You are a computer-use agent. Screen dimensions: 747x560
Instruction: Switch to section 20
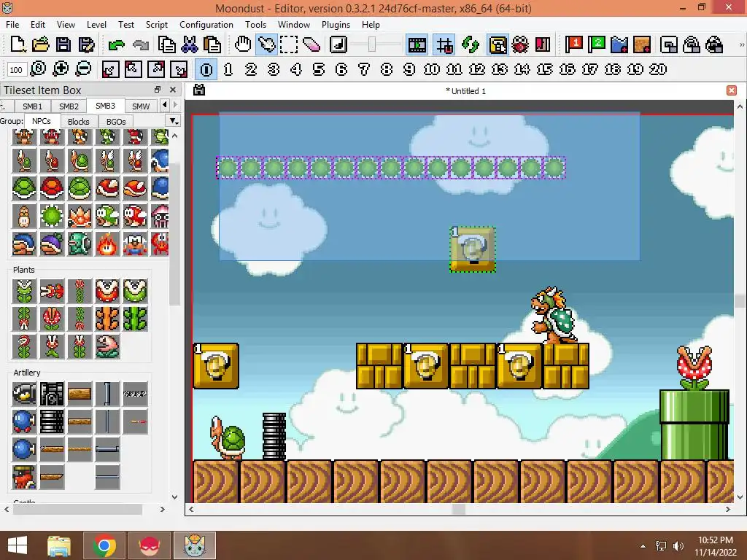tap(658, 69)
